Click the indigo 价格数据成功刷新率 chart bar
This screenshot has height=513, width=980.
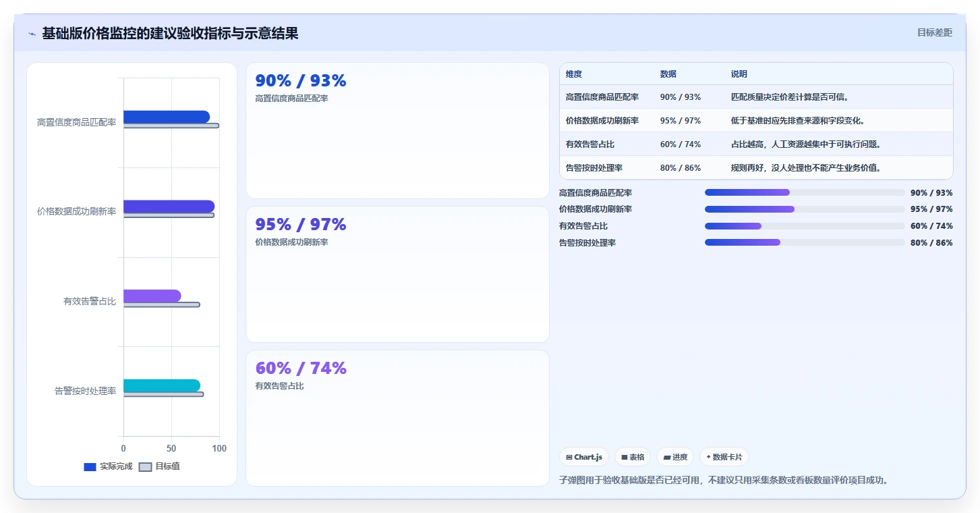pyautogui.click(x=169, y=207)
